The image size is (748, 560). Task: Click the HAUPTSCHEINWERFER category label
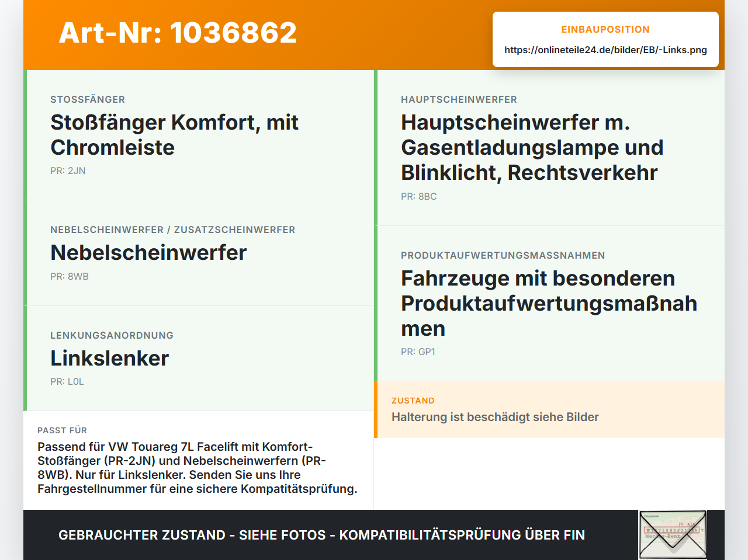pyautogui.click(x=459, y=99)
